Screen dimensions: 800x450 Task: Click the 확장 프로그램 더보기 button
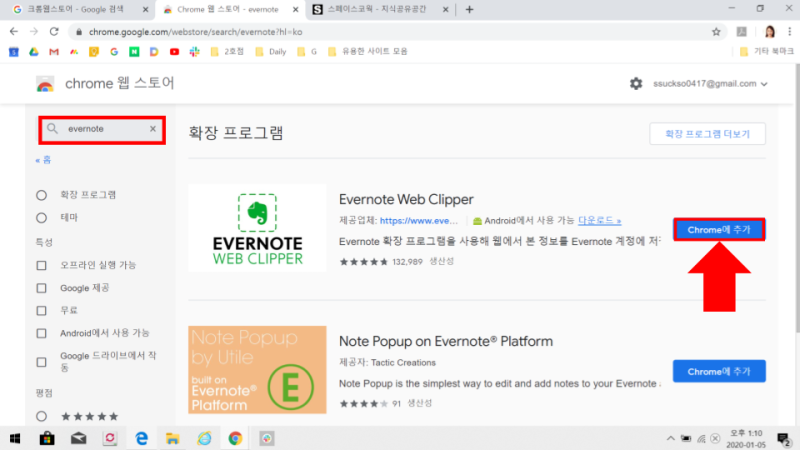(x=707, y=134)
